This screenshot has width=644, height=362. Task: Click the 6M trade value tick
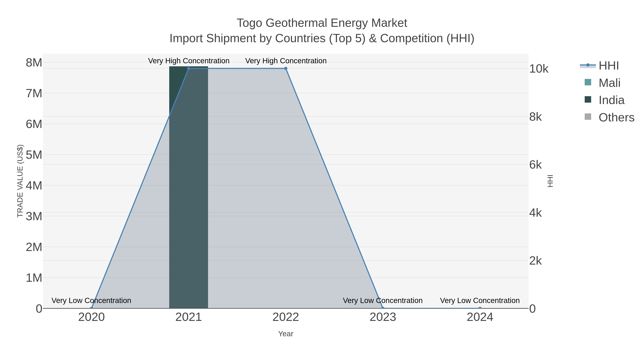tap(34, 124)
